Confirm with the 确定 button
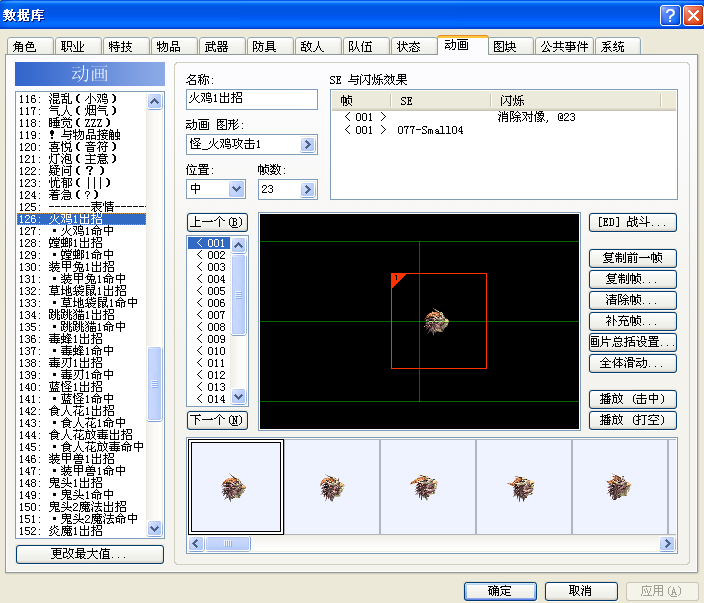The image size is (704, 603). (500, 591)
